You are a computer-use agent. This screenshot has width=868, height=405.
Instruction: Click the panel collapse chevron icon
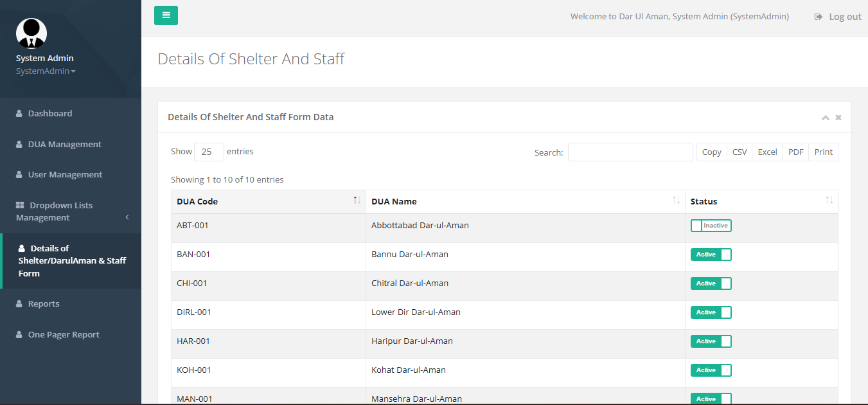pos(825,118)
